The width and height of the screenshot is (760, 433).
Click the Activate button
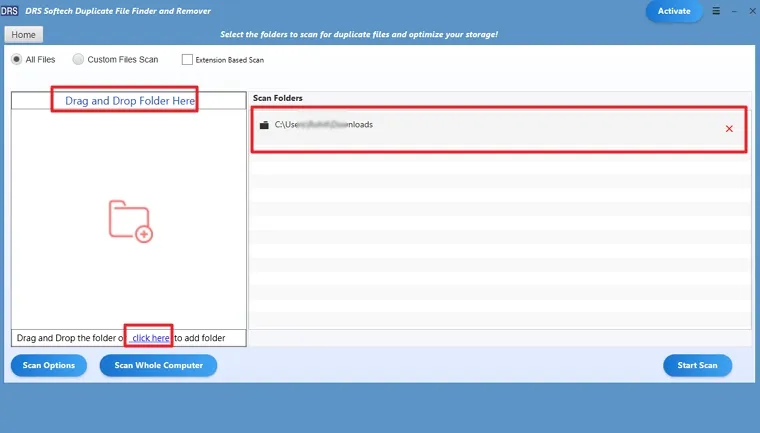674,11
